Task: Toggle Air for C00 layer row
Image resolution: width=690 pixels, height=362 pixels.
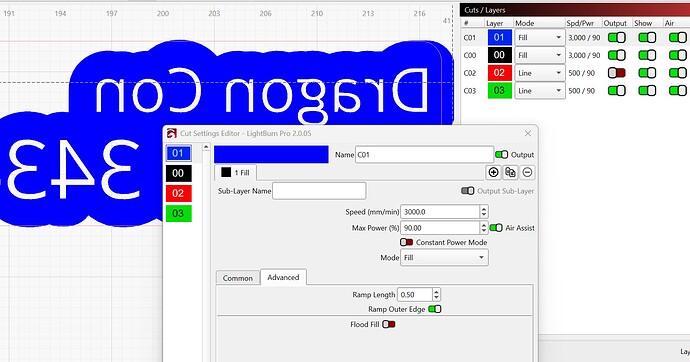Action: tap(678, 55)
